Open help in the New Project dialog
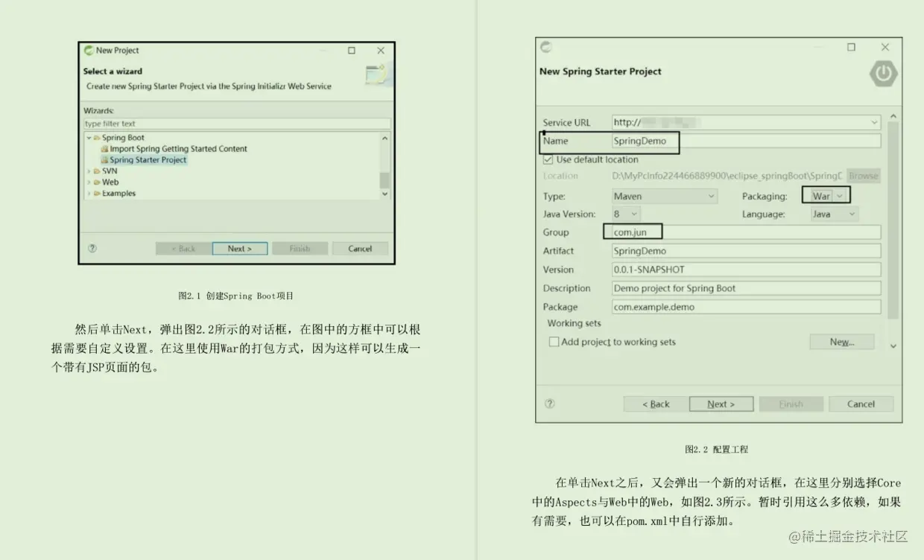The image size is (924, 560). pyautogui.click(x=92, y=249)
